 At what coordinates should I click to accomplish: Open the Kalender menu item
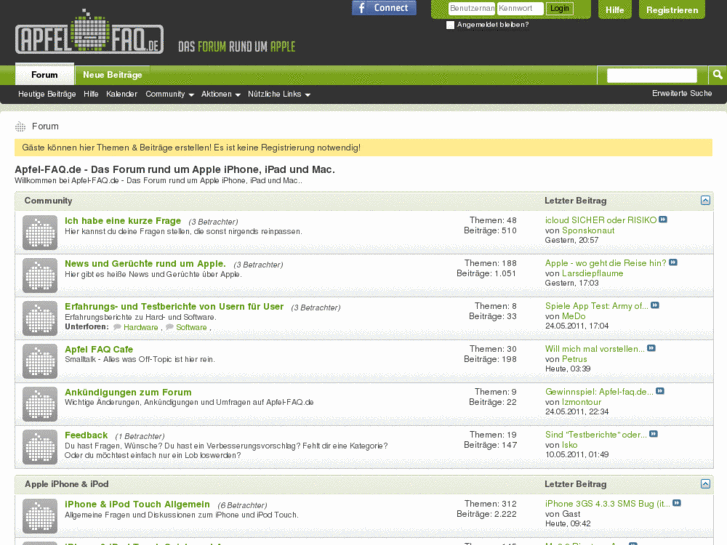[121, 94]
